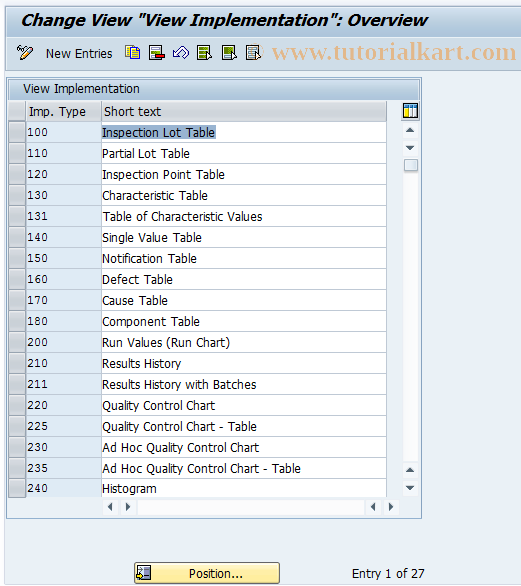Screen dimensions: 521x586
Task: Click the Short text column header
Action: [x=244, y=111]
